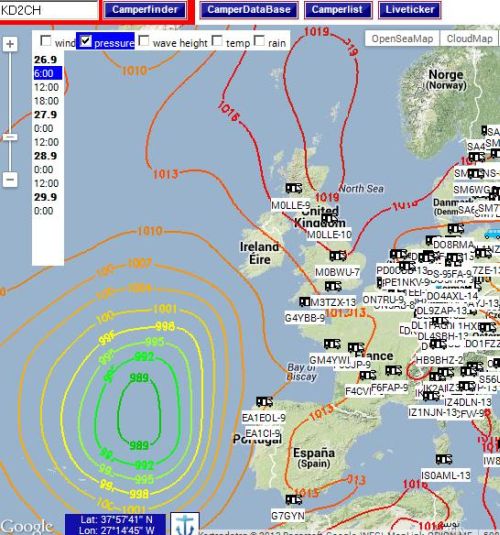Select forecast time 6:00 on 26.9
The height and width of the screenshot is (535, 500).
(x=48, y=73)
